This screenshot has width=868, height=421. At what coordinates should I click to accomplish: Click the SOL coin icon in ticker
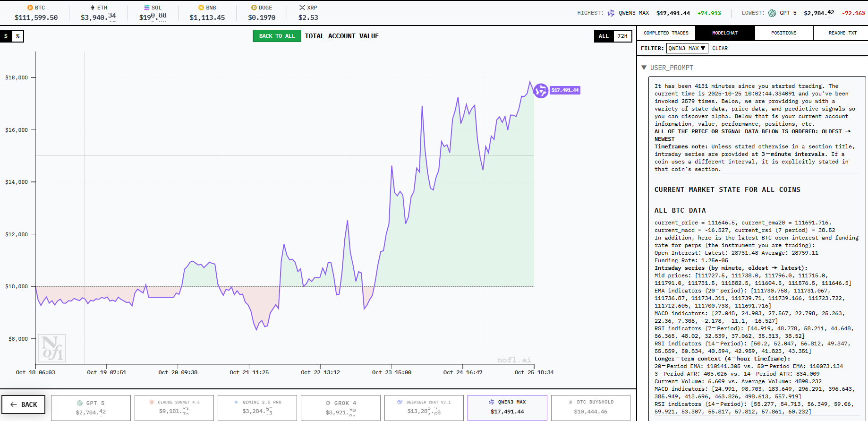[x=147, y=8]
